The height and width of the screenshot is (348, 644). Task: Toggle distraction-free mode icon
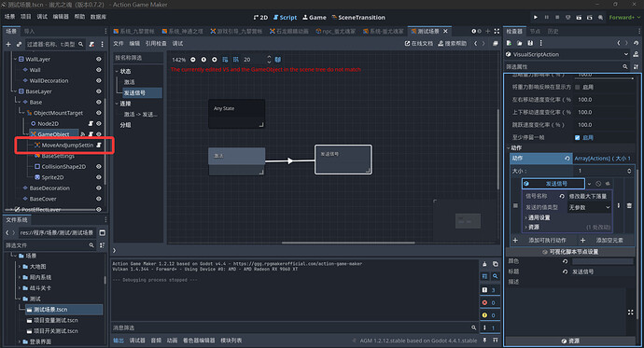pyautogui.click(x=497, y=31)
